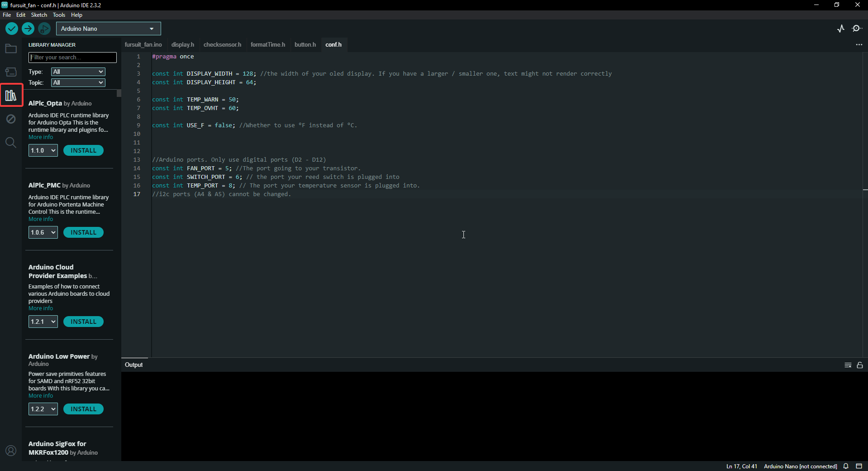Toggle the Output panel lock icon

click(859, 365)
